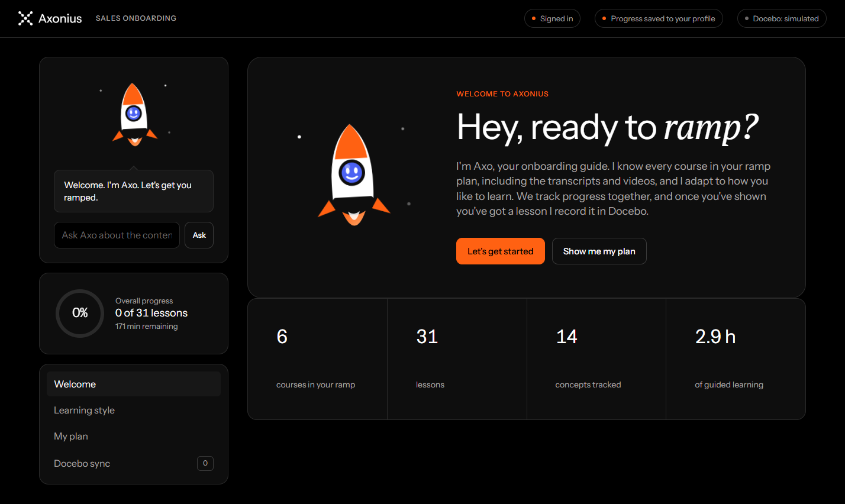845x504 pixels.
Task: Click the Axonius logo icon
Action: (25, 18)
